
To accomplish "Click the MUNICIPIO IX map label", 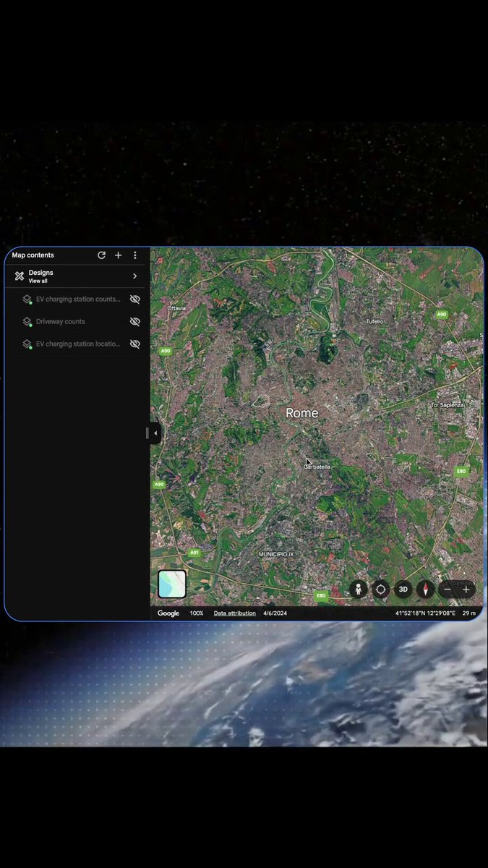I will (277, 554).
